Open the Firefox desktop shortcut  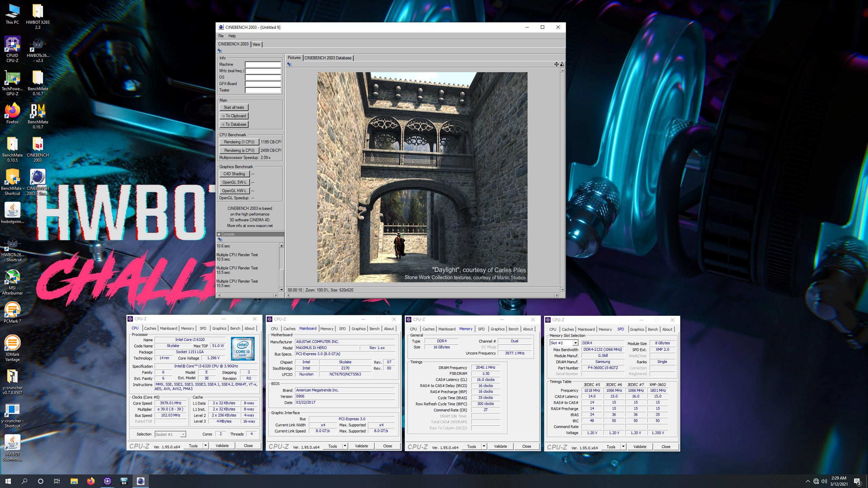point(12,114)
